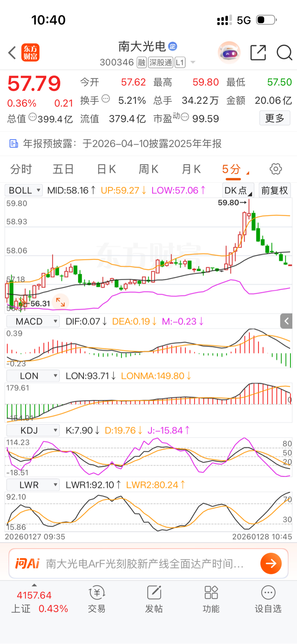Tap the 东方财富 orange logo
The width and height of the screenshot is (297, 644).
[x=31, y=53]
